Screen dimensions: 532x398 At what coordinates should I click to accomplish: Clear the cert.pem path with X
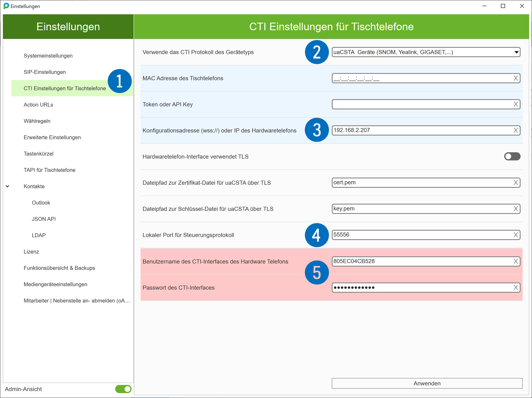click(x=516, y=183)
